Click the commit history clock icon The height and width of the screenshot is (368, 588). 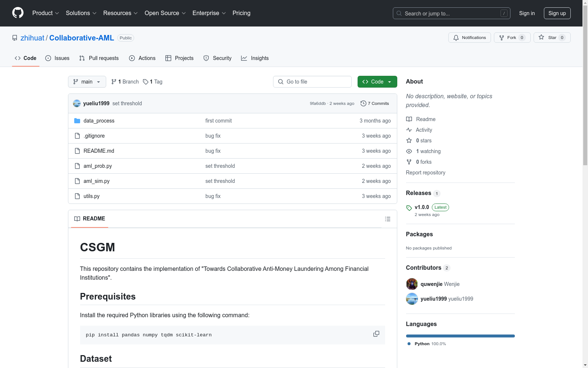click(x=363, y=103)
